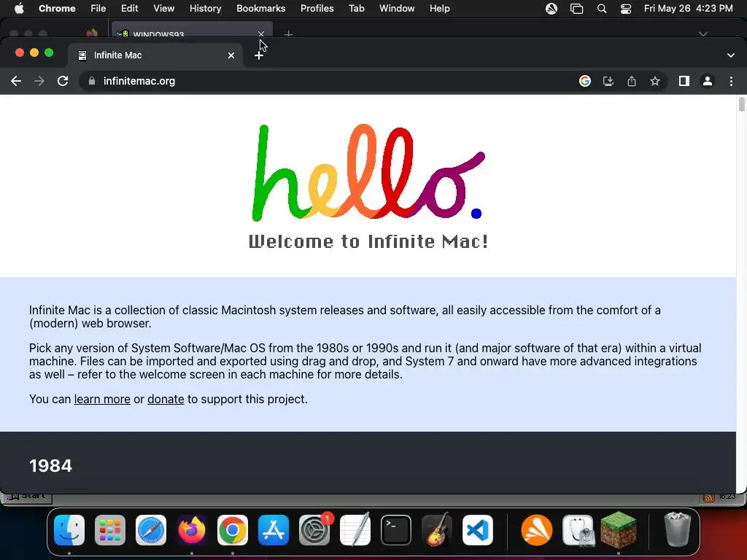Launch Safari from the Dock
Image resolution: width=747 pixels, height=560 pixels.
pyautogui.click(x=151, y=530)
